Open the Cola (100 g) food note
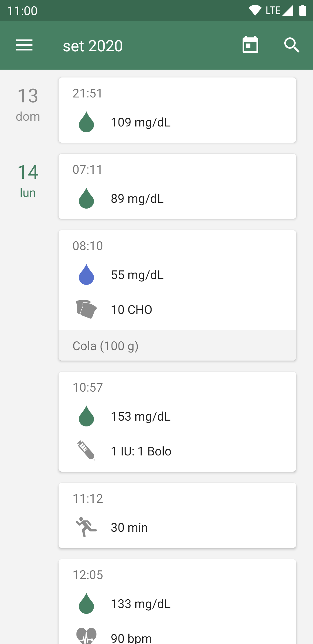 click(x=177, y=346)
